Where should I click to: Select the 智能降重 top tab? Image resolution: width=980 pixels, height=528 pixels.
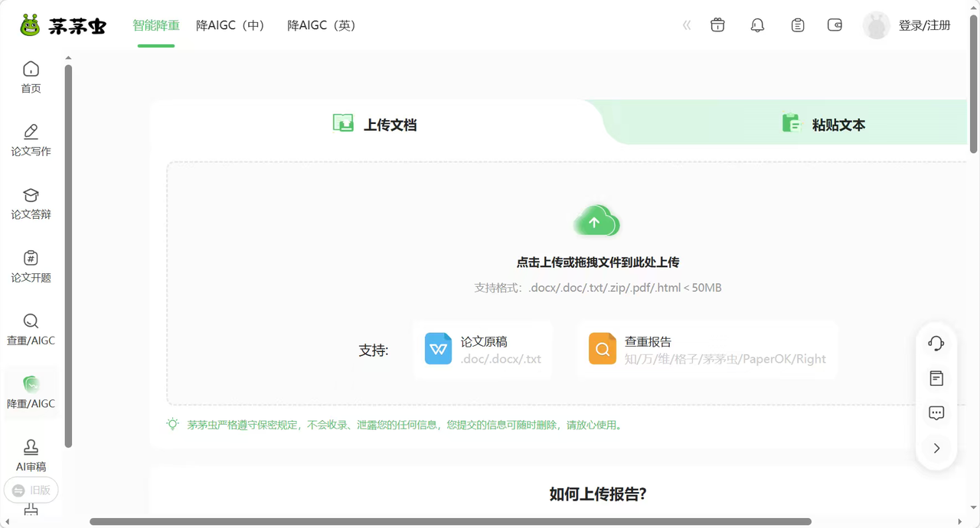[x=156, y=25]
